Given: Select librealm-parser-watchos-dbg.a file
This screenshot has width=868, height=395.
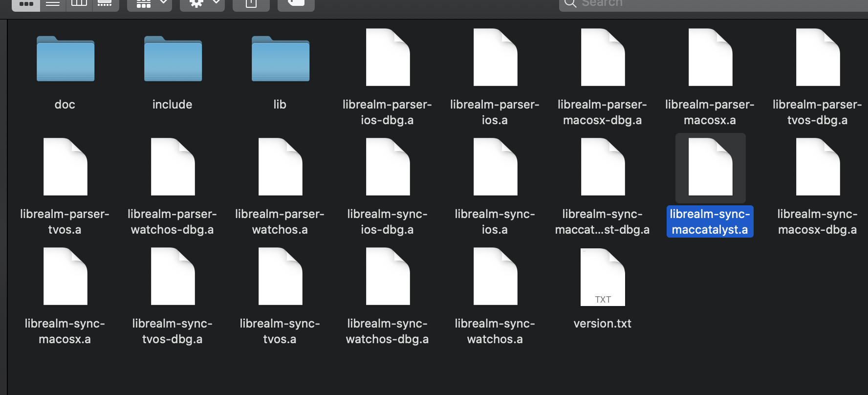Looking at the screenshot, I should click(x=173, y=167).
